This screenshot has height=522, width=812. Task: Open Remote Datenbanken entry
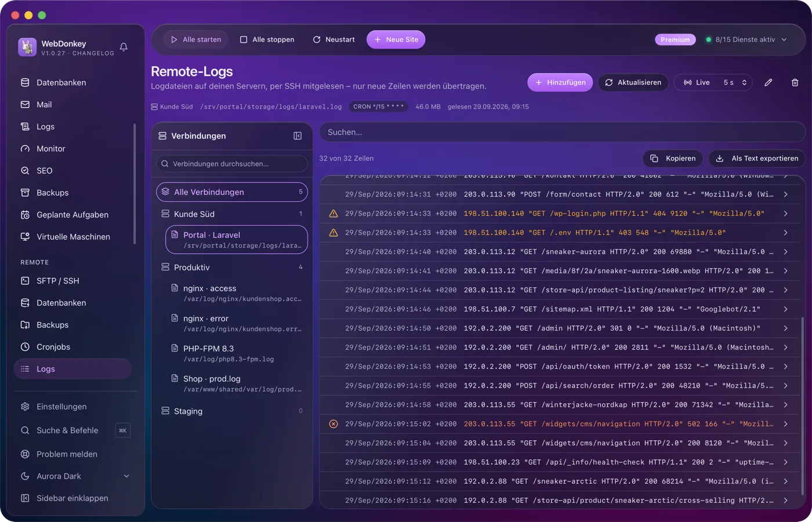pyautogui.click(x=73, y=303)
